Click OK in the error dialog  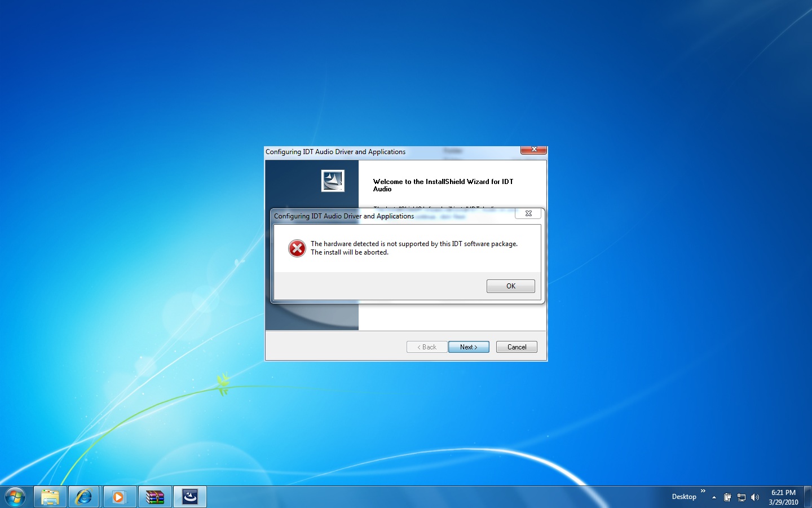[x=510, y=286]
